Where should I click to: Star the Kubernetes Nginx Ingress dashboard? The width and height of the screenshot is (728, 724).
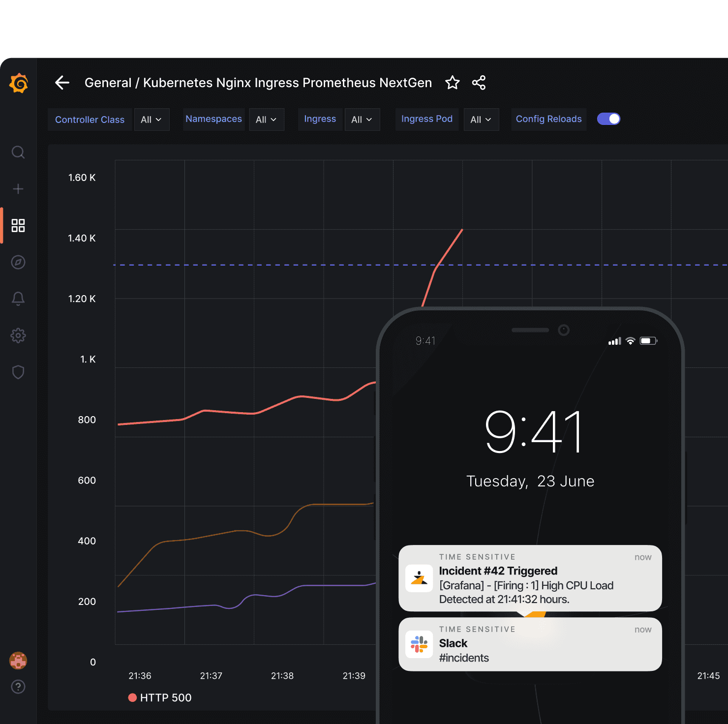click(452, 83)
